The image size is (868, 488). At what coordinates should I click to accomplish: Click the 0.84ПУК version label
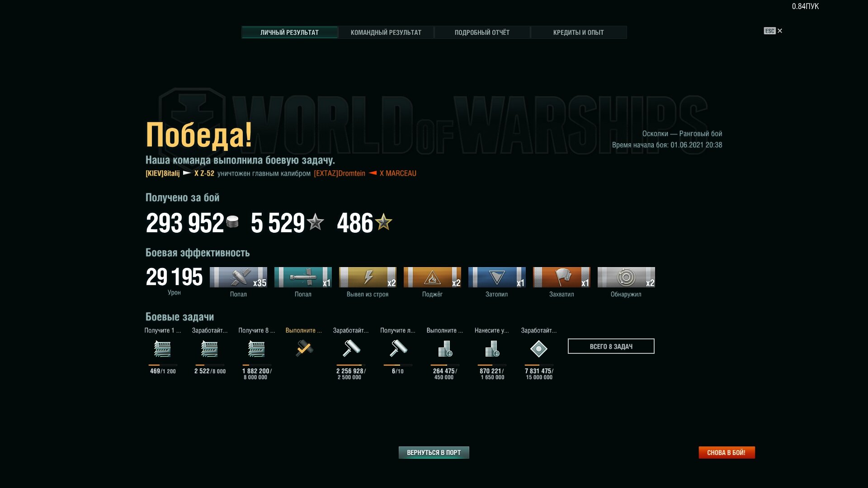pos(805,6)
